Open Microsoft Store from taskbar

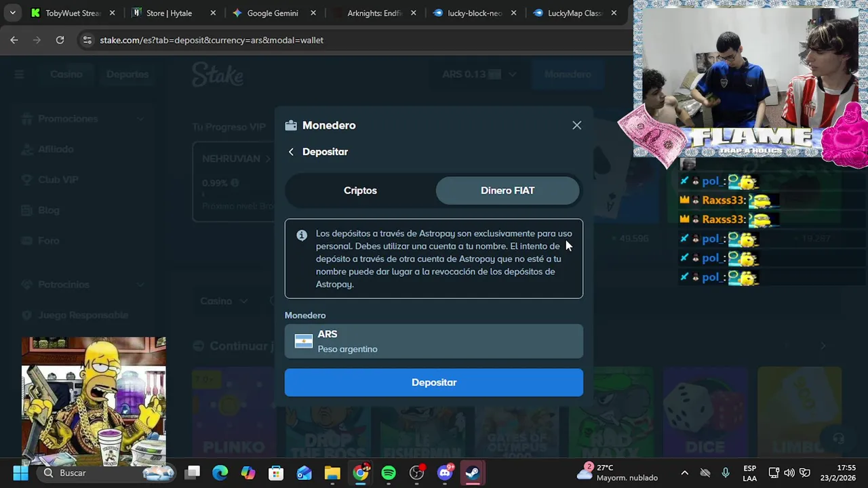276,473
